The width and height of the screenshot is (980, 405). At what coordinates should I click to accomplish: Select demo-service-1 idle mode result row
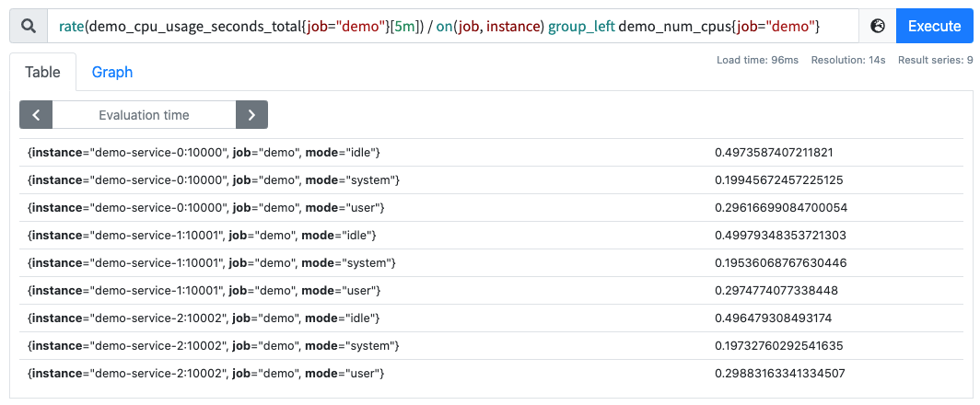(491, 236)
